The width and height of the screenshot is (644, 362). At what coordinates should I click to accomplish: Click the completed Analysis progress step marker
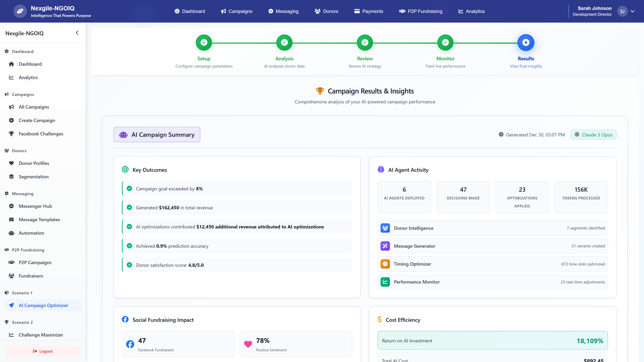(284, 42)
